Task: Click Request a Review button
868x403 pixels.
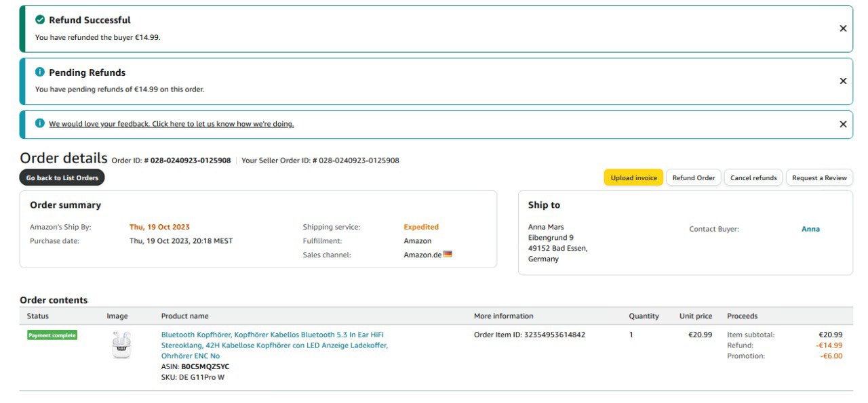Action: [819, 177]
